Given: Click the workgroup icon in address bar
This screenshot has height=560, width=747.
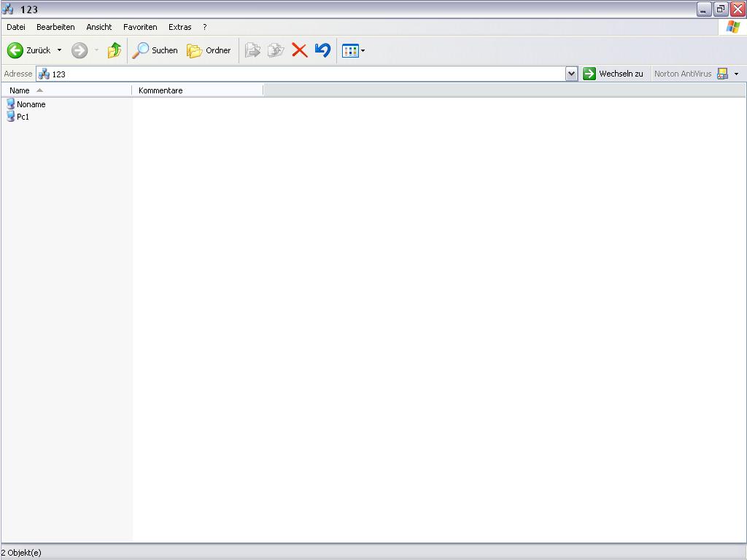Looking at the screenshot, I should coord(44,74).
